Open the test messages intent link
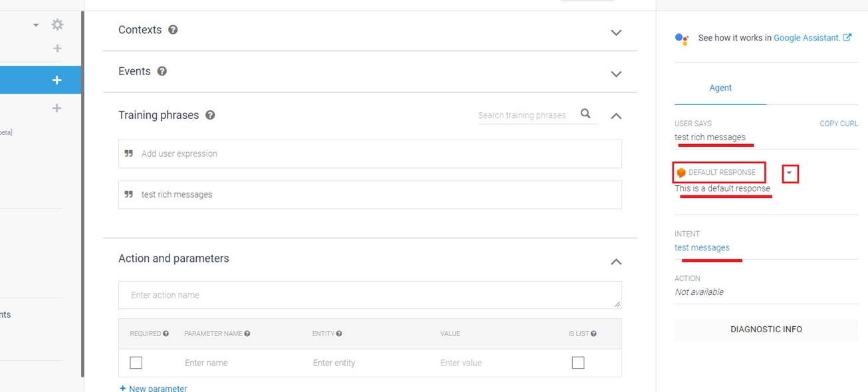868x392 pixels. click(702, 248)
